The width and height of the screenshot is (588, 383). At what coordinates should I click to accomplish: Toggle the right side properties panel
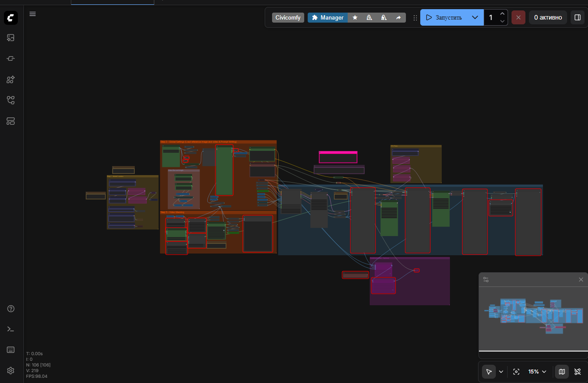click(x=578, y=17)
